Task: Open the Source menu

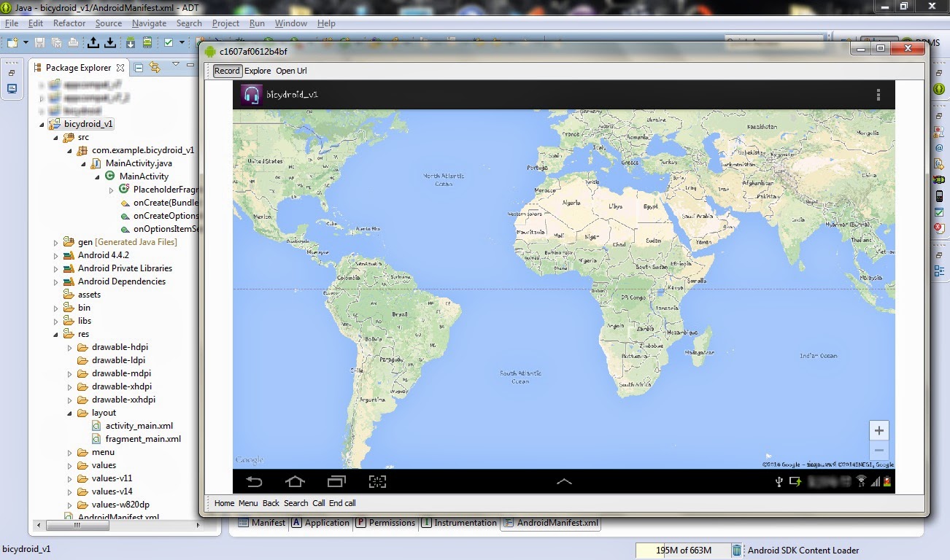Action: click(109, 23)
